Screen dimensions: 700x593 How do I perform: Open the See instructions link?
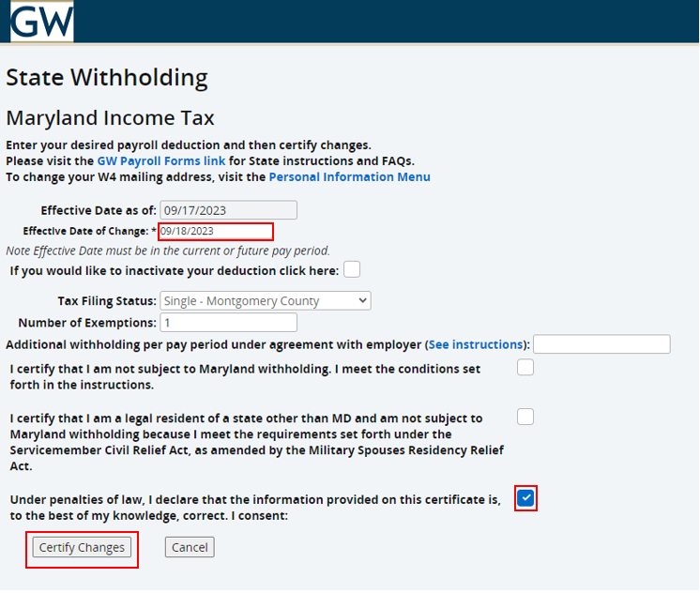click(x=476, y=344)
